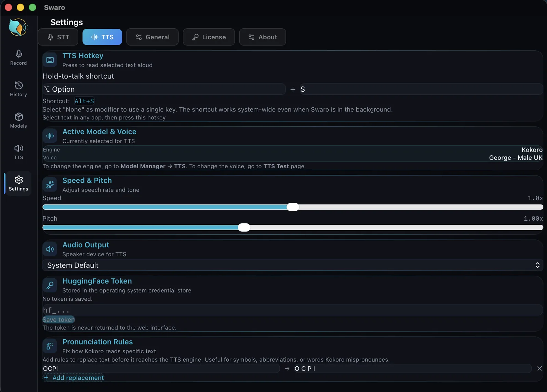Click the keyboard icon beside TTS Hotkey
Image resolution: width=547 pixels, height=392 pixels.
pyautogui.click(x=50, y=60)
